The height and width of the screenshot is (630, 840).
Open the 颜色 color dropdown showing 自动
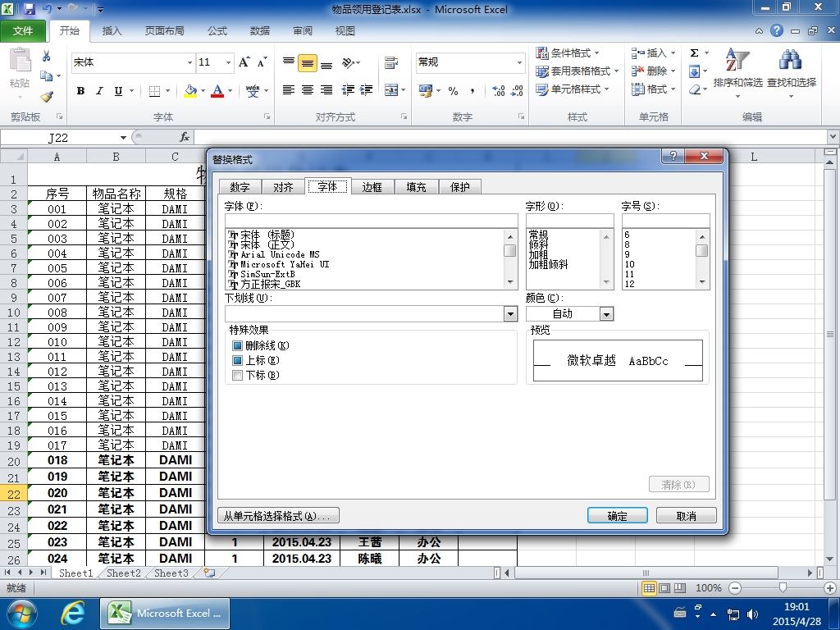tap(606, 314)
